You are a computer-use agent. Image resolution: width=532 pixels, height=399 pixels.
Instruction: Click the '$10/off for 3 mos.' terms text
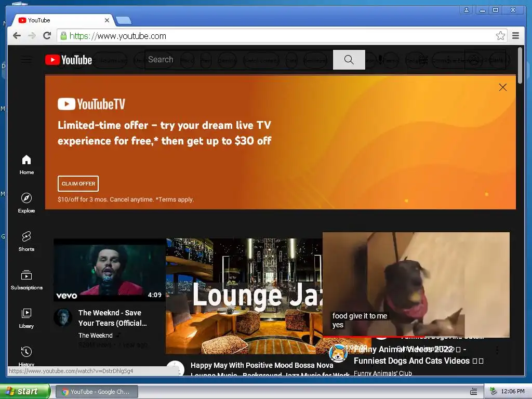click(x=126, y=199)
